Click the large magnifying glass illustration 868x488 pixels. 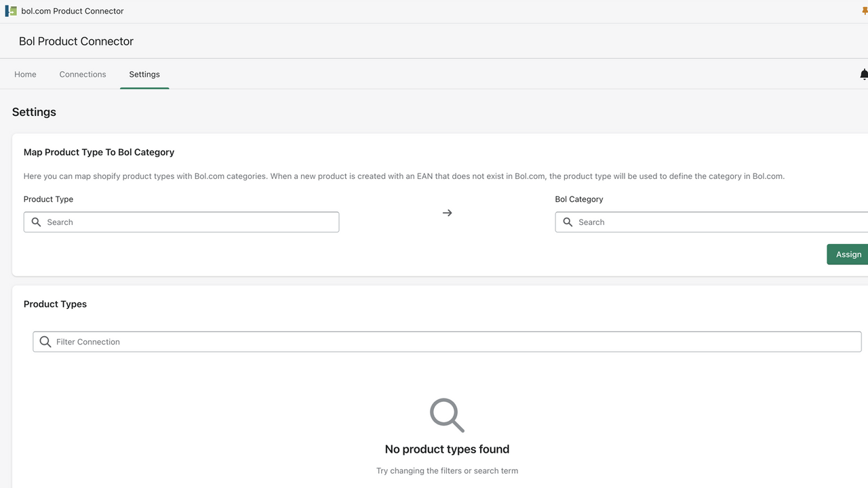(x=446, y=415)
